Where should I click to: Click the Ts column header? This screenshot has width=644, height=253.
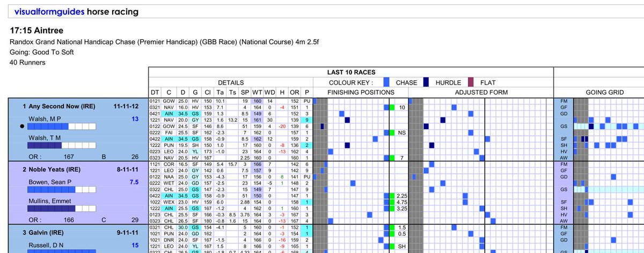click(232, 93)
